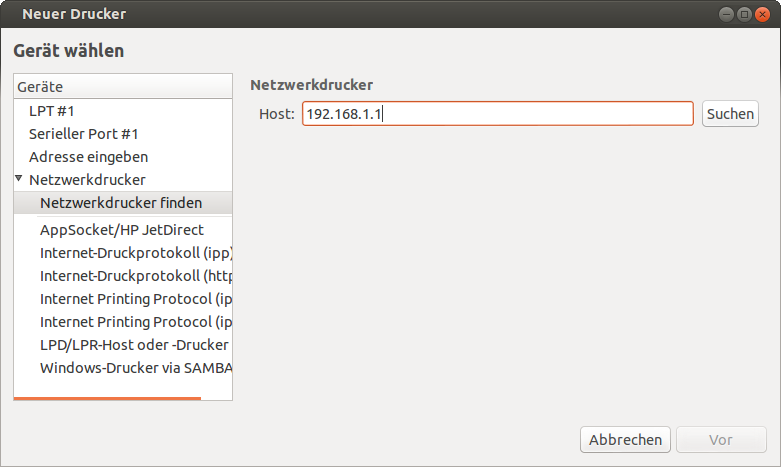Select Netzwerkdrucker finden entry
Screen dimensions: 781x467
tap(123, 203)
